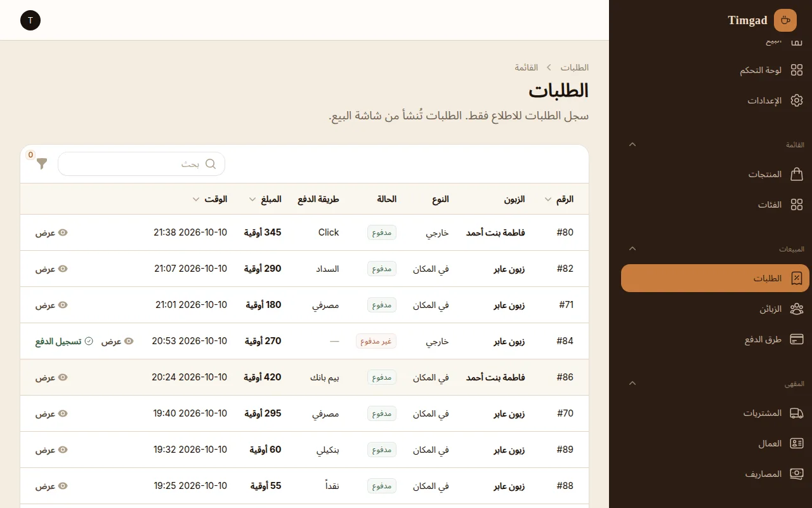Click the credit card icon for طرق الدفع

pyautogui.click(x=797, y=339)
